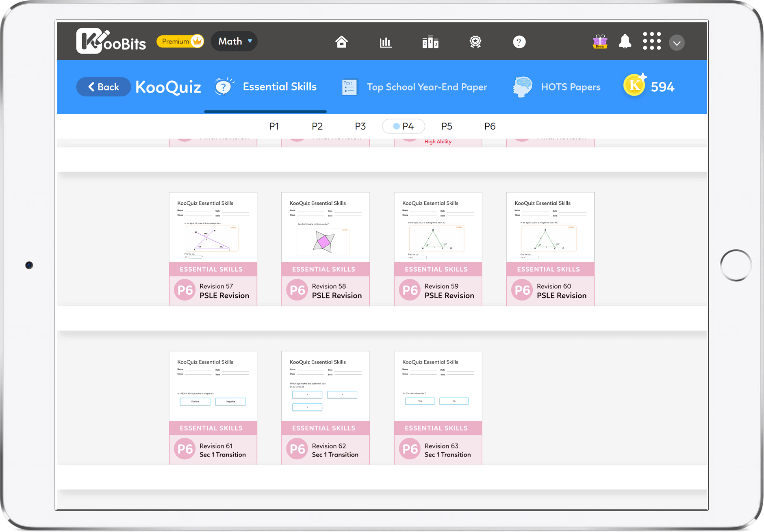Switch to the Top School Year-End Paper tab
The image size is (764, 532).
(x=415, y=87)
